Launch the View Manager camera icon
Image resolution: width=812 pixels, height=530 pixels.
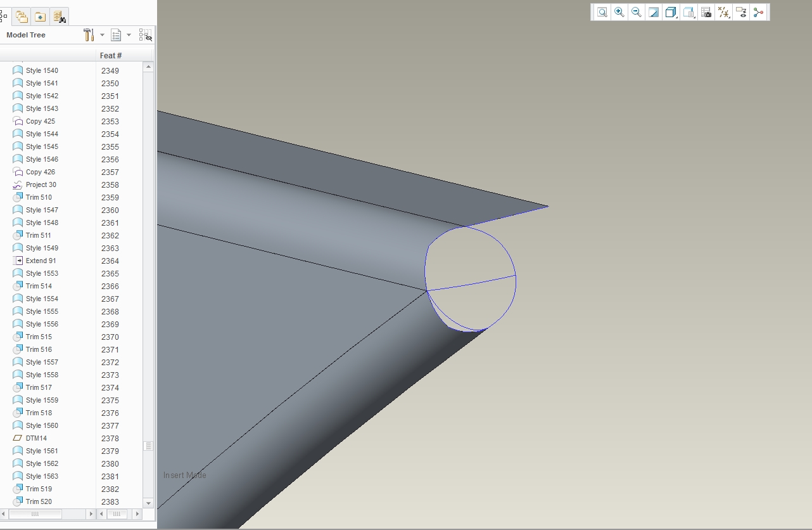tap(706, 12)
